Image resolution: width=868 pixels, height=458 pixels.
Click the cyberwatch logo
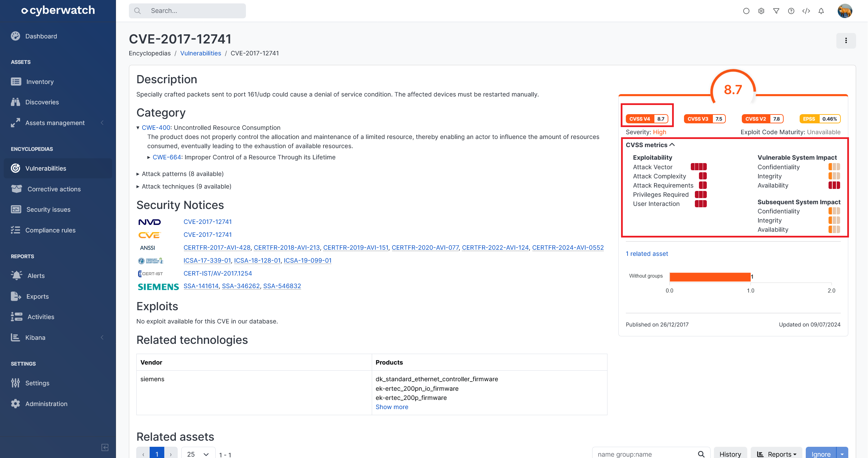[58, 10]
